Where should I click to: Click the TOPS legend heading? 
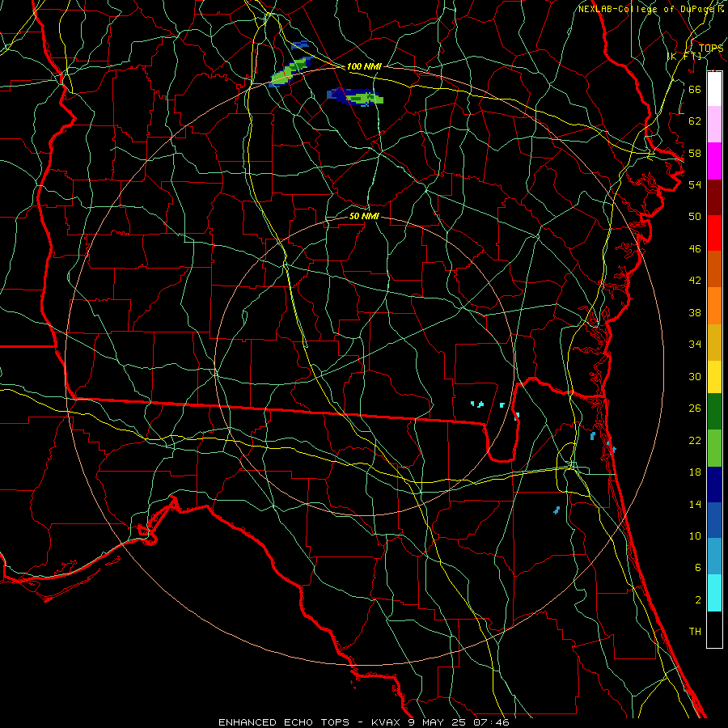(x=711, y=49)
